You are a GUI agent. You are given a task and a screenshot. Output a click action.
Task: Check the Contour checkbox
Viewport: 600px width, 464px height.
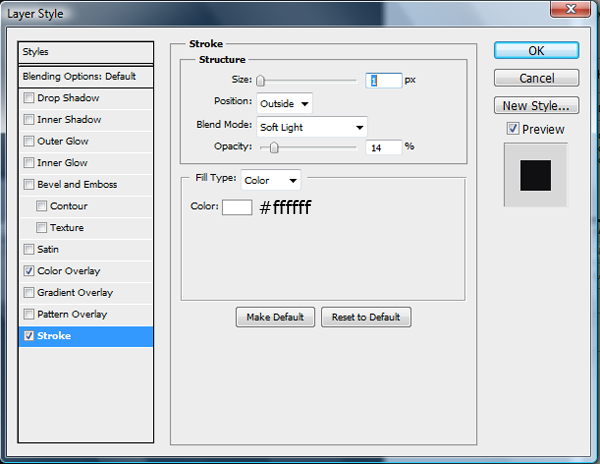[41, 206]
